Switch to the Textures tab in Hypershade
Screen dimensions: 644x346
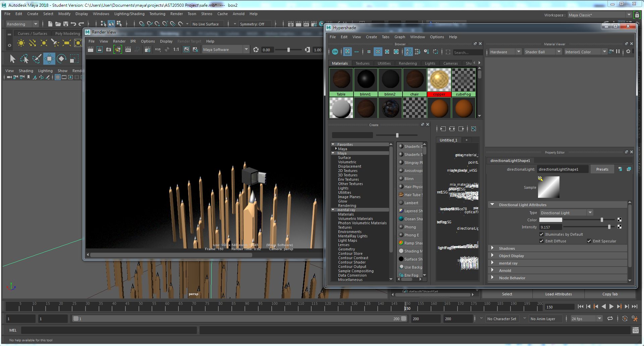pos(363,63)
